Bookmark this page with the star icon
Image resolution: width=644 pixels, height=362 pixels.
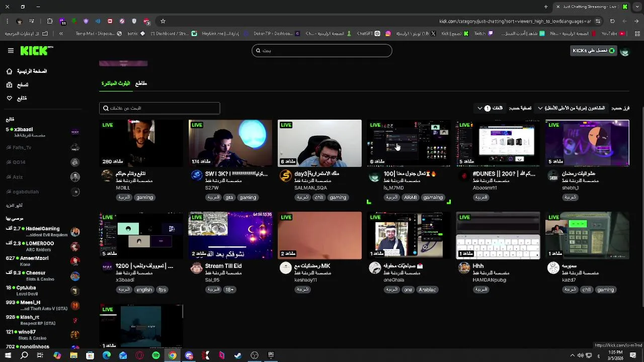(163, 21)
